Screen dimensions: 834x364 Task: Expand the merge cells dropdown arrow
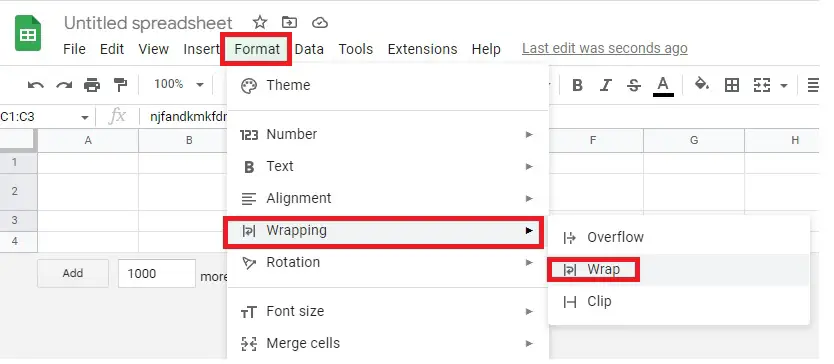(783, 85)
